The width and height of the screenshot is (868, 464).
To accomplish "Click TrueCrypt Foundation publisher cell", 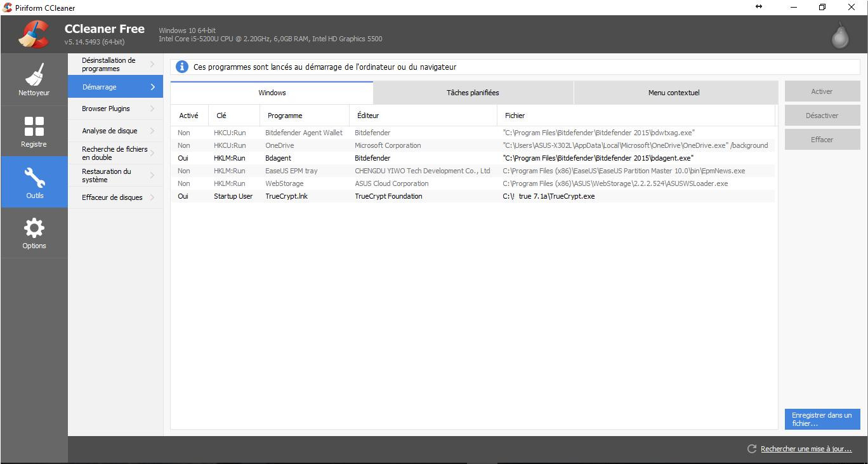I will (388, 196).
